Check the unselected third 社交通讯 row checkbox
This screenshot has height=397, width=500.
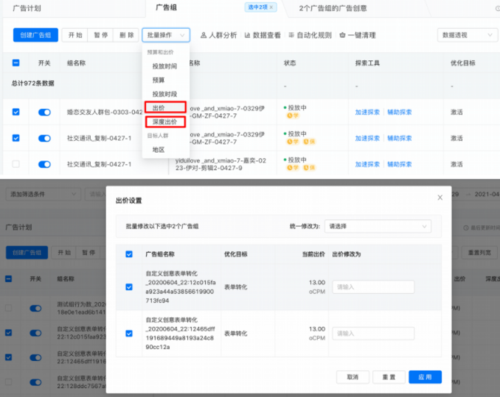(16, 164)
